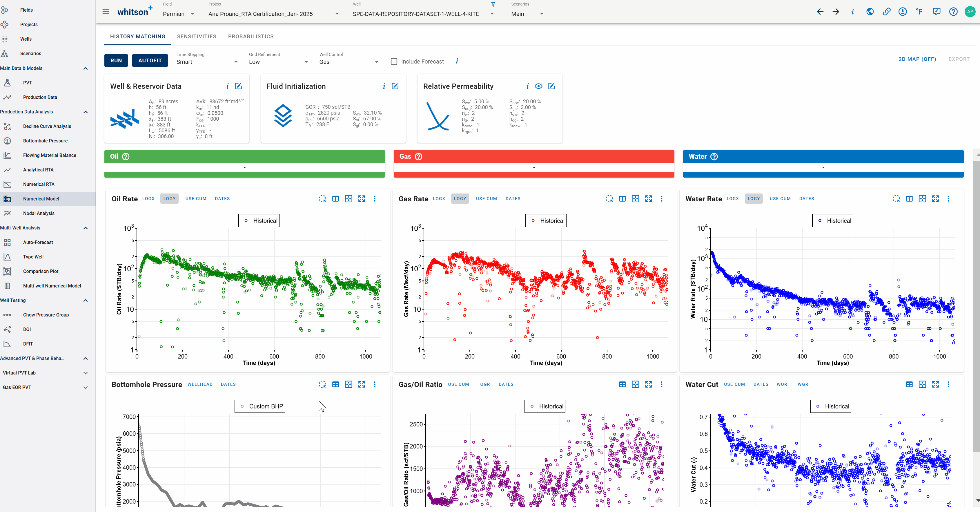Open the help question mark icon
The image size is (980, 512).
(953, 12)
